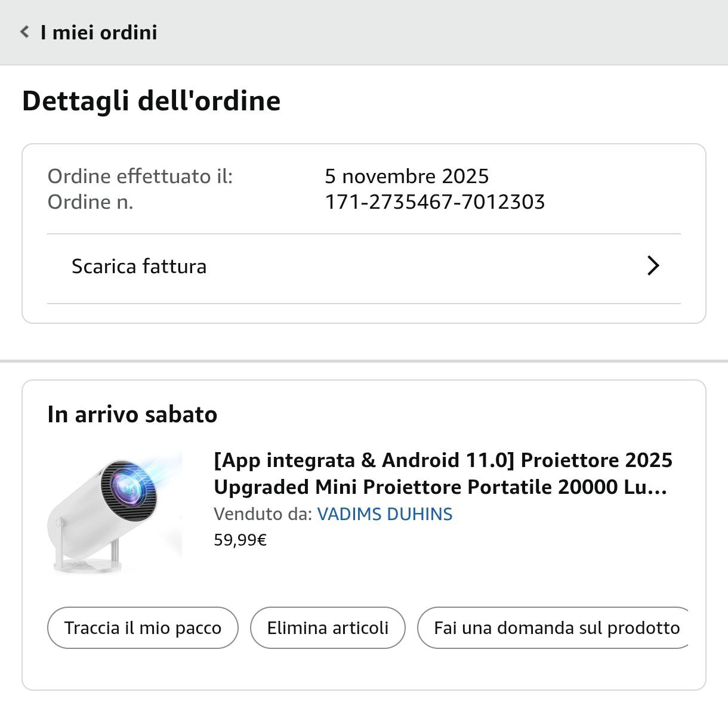The image size is (728, 705).
Task: Click the Ordine effettuato il label
Action: (x=140, y=177)
